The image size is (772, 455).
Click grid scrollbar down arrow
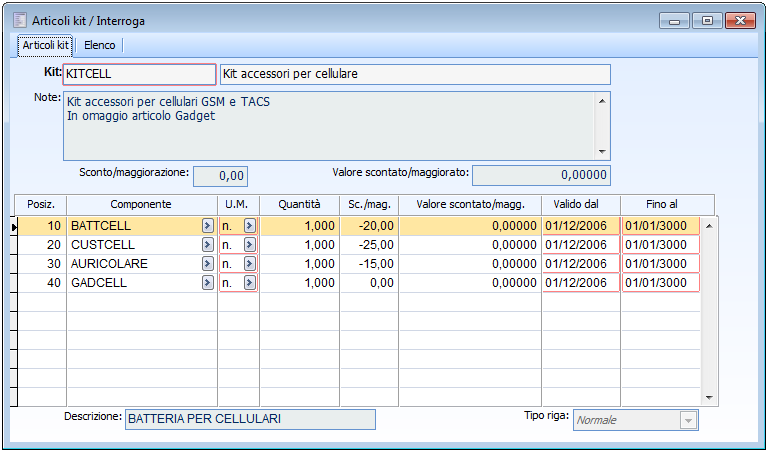pos(709,398)
